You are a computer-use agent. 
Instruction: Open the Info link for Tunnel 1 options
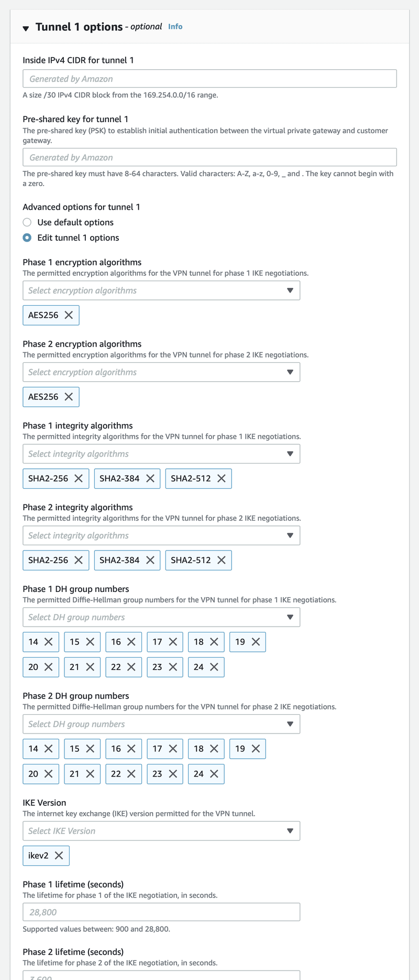pyautogui.click(x=175, y=27)
